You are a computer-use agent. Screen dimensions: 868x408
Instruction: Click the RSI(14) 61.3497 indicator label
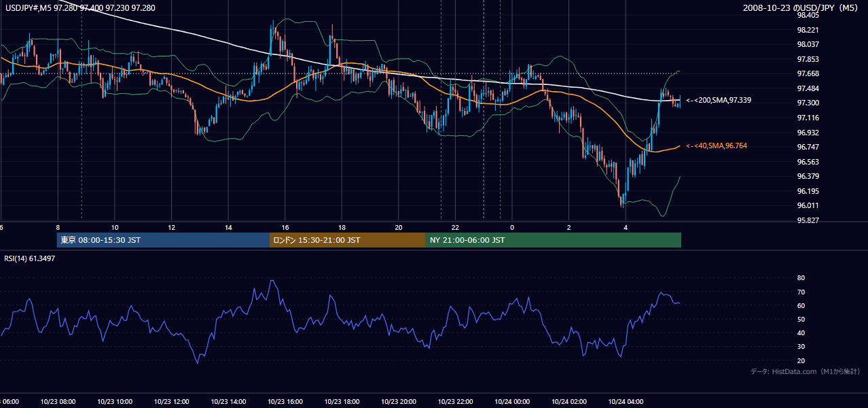pyautogui.click(x=30, y=258)
